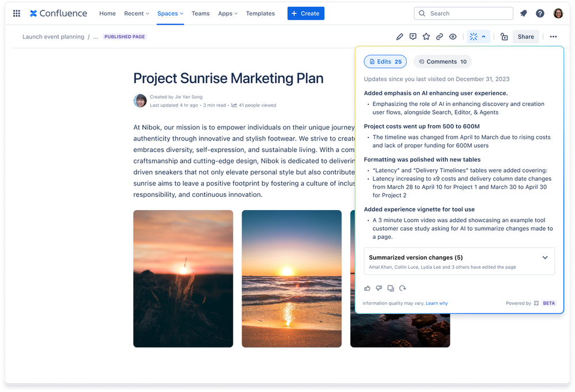Click the BETA badge
Viewport: 575px width, 392px height.
[548, 303]
